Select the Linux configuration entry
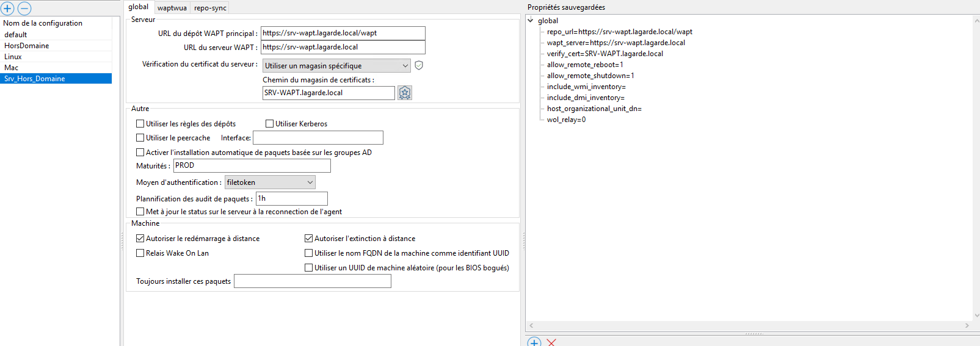The image size is (980, 346). [x=13, y=57]
